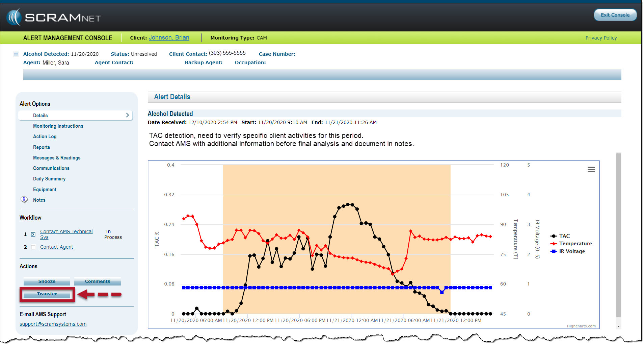Screen dimensions: 644x347
Task: Open Messages & Readings section
Action: tap(57, 158)
